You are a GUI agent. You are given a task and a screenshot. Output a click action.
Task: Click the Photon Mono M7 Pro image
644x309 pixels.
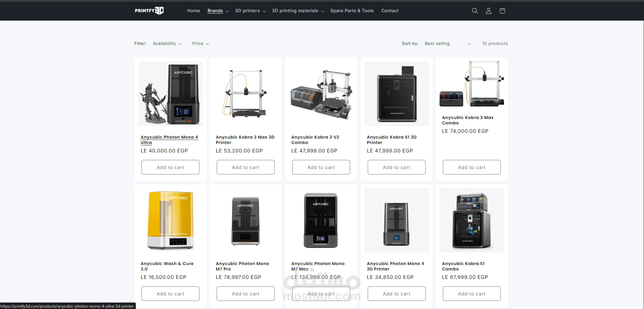pos(245,220)
